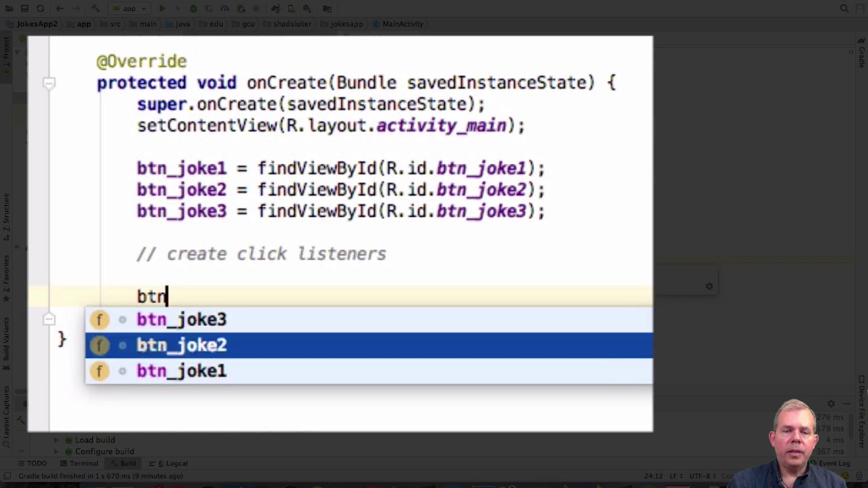Screen dimensions: 868x488
Task: Click the green Run app button
Action: point(162,9)
